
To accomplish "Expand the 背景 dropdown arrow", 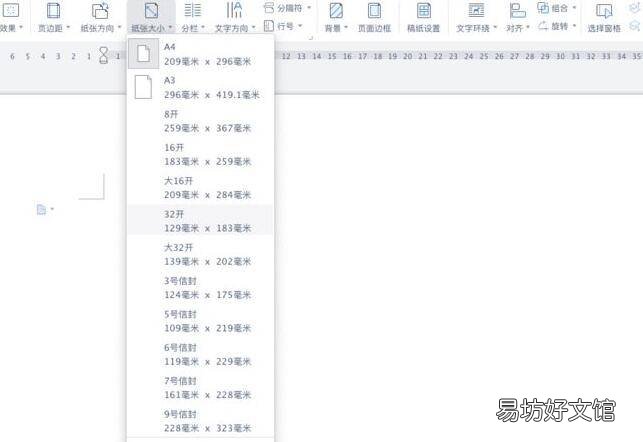I will point(346,27).
